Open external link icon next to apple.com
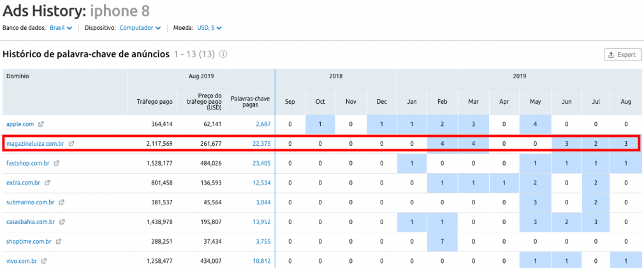 pos(41,124)
